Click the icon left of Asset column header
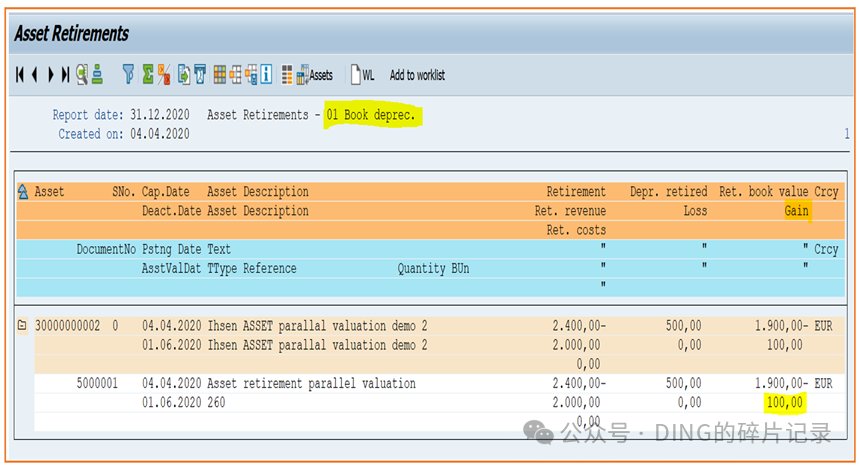Screen dimensions: 859x467 click(x=23, y=192)
